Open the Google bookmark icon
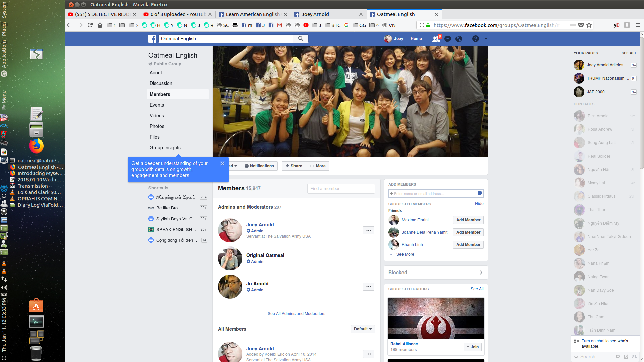The image size is (644, 362). 346,25
